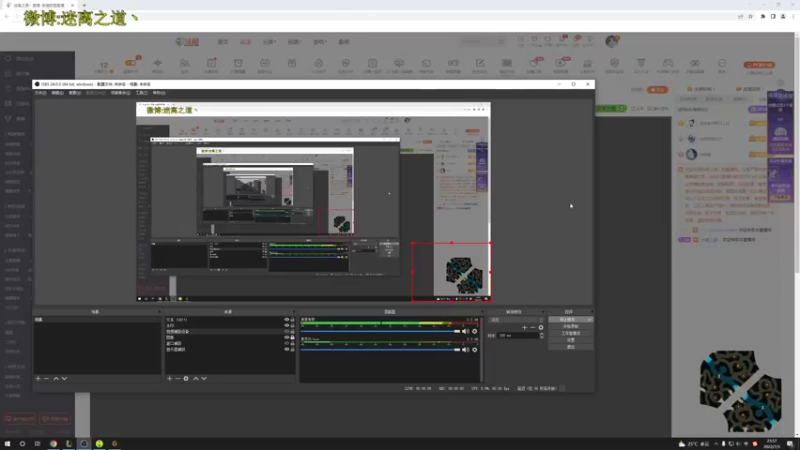Add a scene transition with plus icon

[524, 328]
